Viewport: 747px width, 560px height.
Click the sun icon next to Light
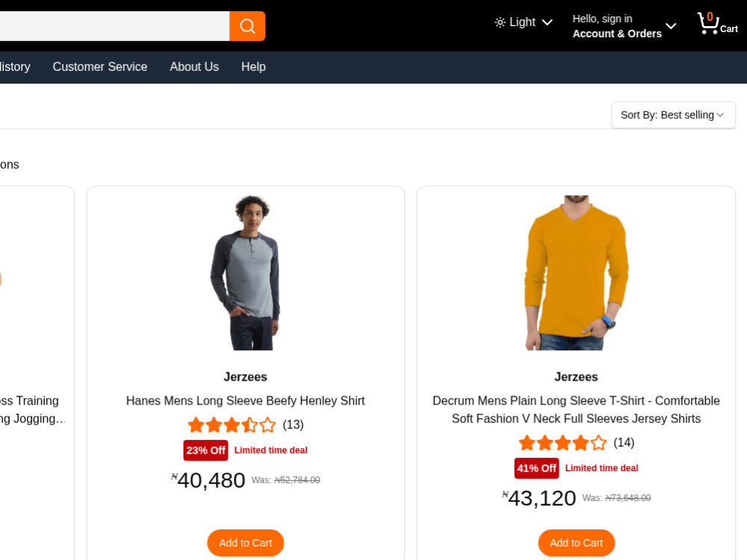coord(500,22)
